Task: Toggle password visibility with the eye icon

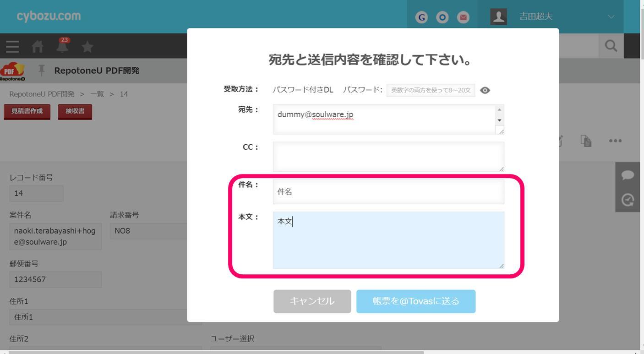Action: [485, 90]
